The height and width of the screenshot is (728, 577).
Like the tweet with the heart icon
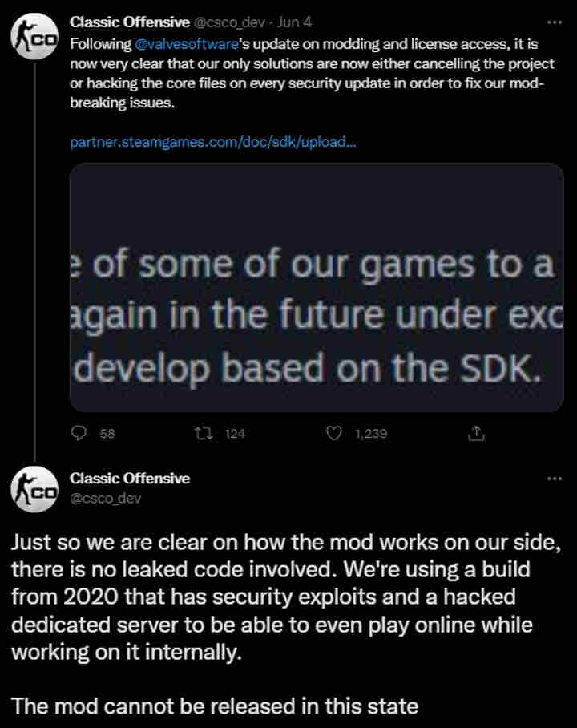pyautogui.click(x=335, y=433)
